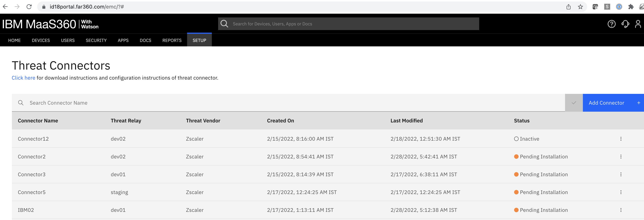Viewport: 644px width, 220px height.
Task: Select the Connector12 name cell
Action: pyautogui.click(x=33, y=139)
